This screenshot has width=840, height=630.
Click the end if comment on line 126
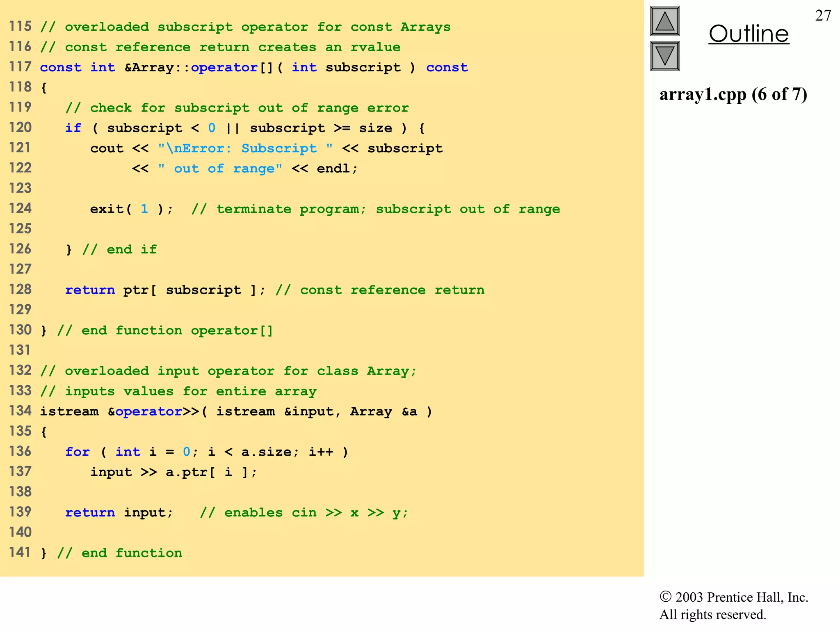point(119,249)
